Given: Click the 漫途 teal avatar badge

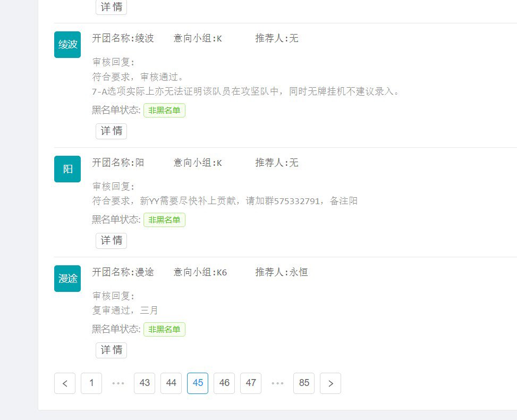Looking at the screenshot, I should point(67,279).
